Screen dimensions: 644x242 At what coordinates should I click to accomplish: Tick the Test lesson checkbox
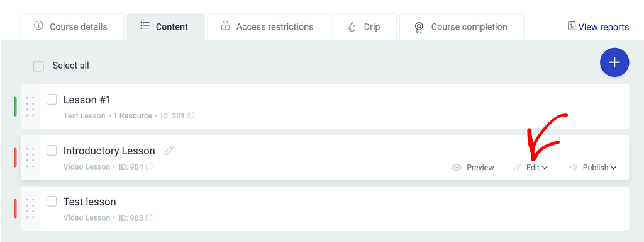tap(52, 201)
